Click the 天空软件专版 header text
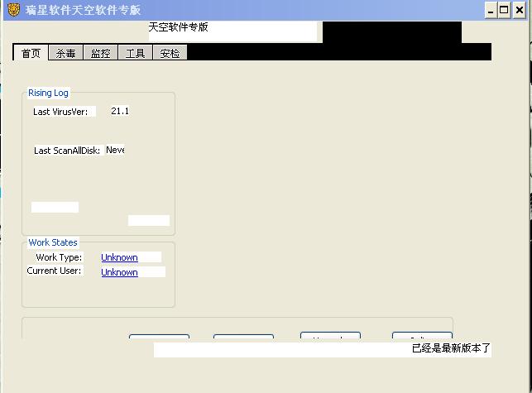The image size is (532, 393). [178, 27]
